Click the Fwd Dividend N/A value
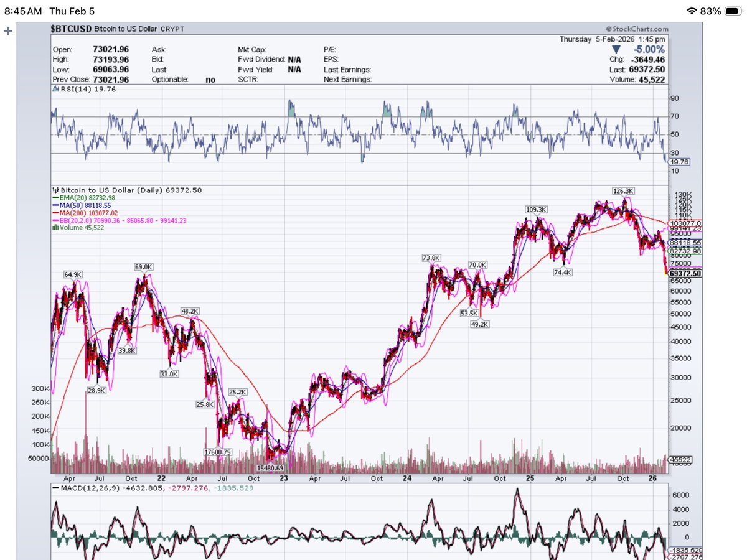Screen dimensions: 747x560 point(294,60)
